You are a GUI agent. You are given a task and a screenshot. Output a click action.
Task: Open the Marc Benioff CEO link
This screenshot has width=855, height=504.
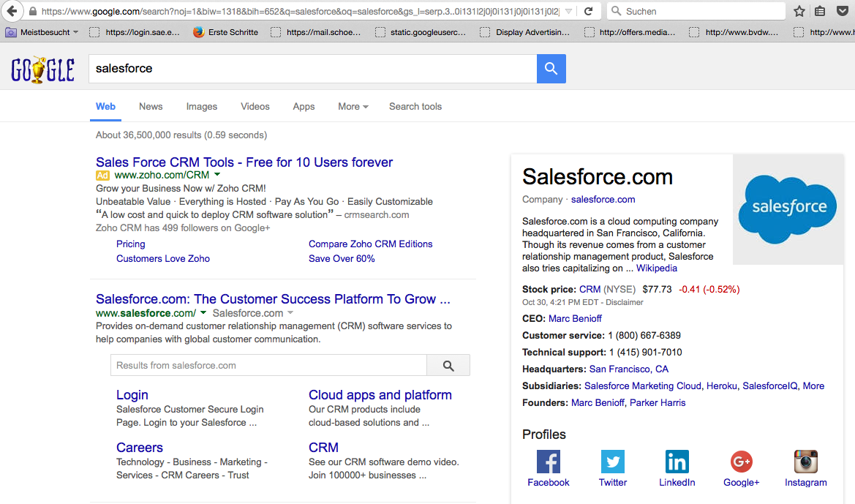pos(575,318)
